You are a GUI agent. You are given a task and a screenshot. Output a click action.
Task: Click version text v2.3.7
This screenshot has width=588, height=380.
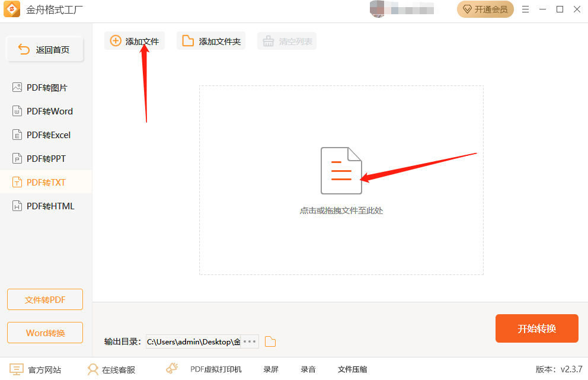[x=571, y=369]
